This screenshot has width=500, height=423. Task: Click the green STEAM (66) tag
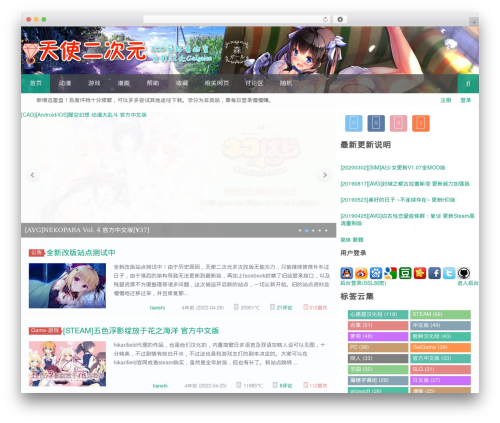pos(440,314)
